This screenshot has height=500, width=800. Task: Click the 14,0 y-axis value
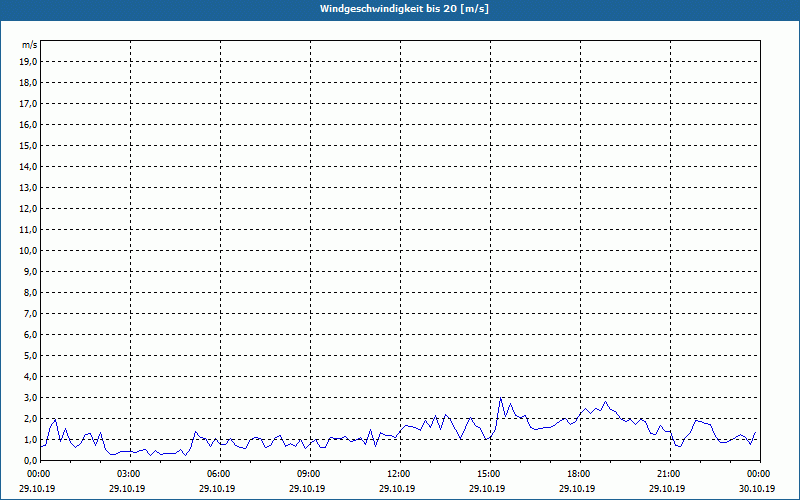28,166
